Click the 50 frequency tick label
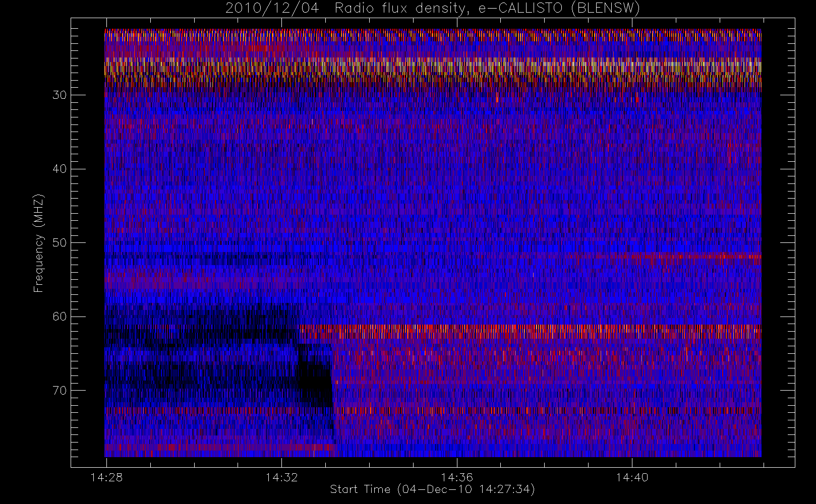The image size is (816, 504). click(x=60, y=243)
